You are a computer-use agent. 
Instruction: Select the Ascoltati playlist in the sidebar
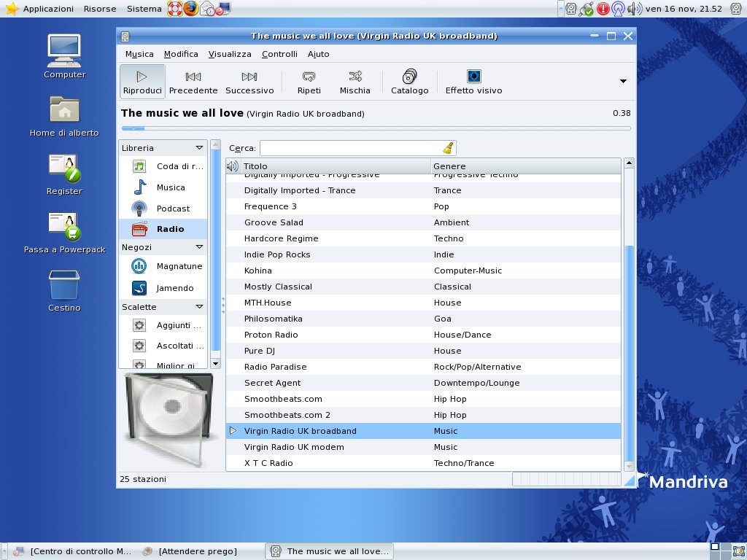pos(163,346)
